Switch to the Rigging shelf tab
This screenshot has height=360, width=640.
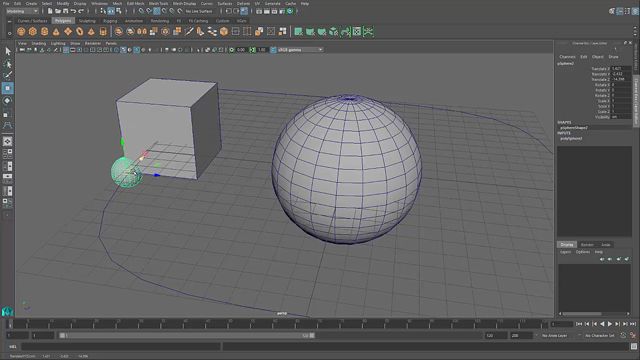110,21
